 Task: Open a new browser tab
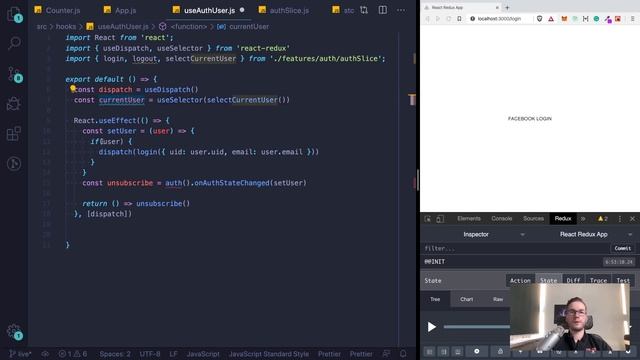pos(507,7)
